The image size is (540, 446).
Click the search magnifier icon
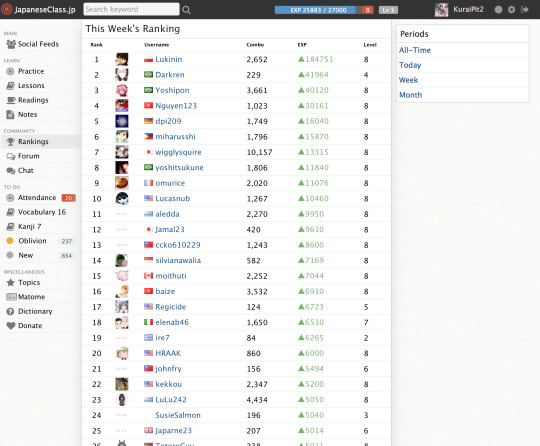tap(186, 10)
